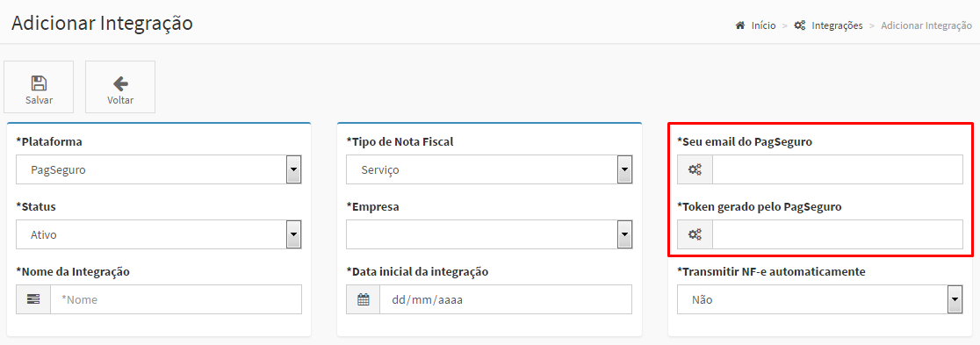Focus the Seu email do PagSeguro field

click(x=838, y=169)
